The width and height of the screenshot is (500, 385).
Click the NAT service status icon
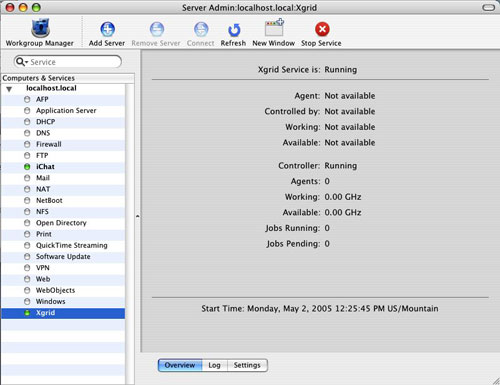[x=27, y=189]
